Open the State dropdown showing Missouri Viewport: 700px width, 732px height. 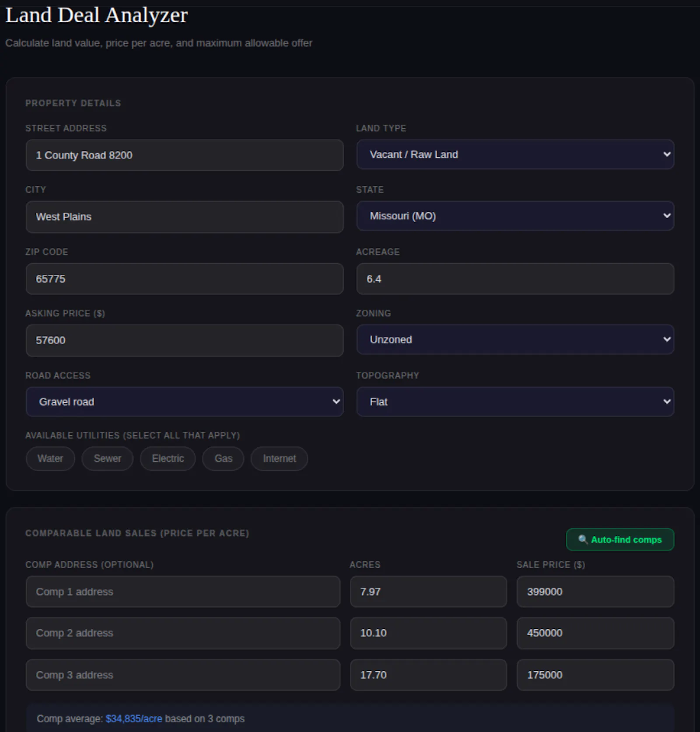pyautogui.click(x=515, y=216)
